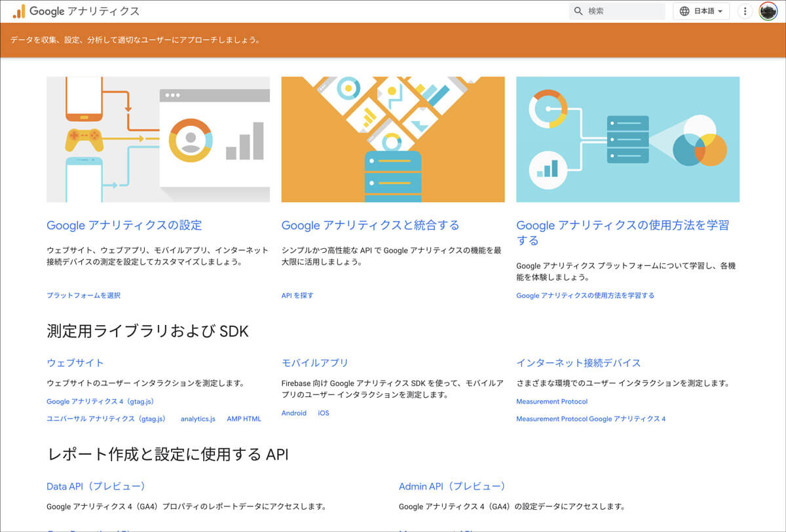Open Measurement Protocol Google アナリティクス 4 link
The image size is (786, 532).
point(591,419)
